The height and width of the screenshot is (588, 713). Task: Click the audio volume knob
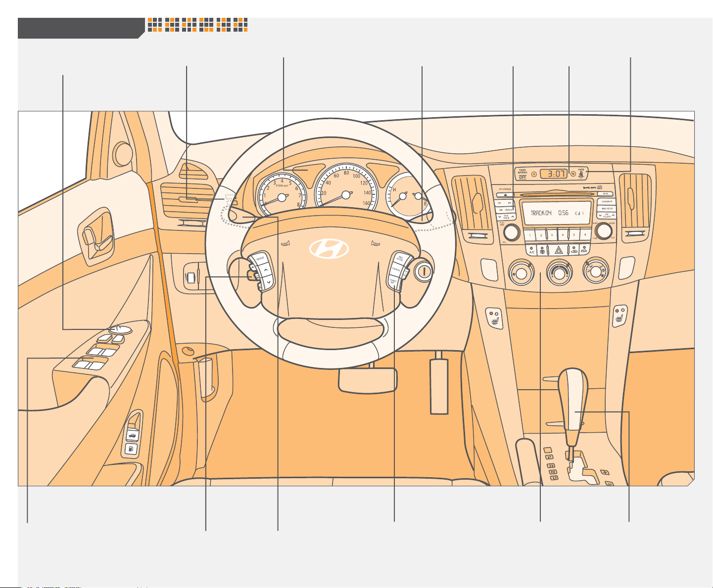point(510,232)
